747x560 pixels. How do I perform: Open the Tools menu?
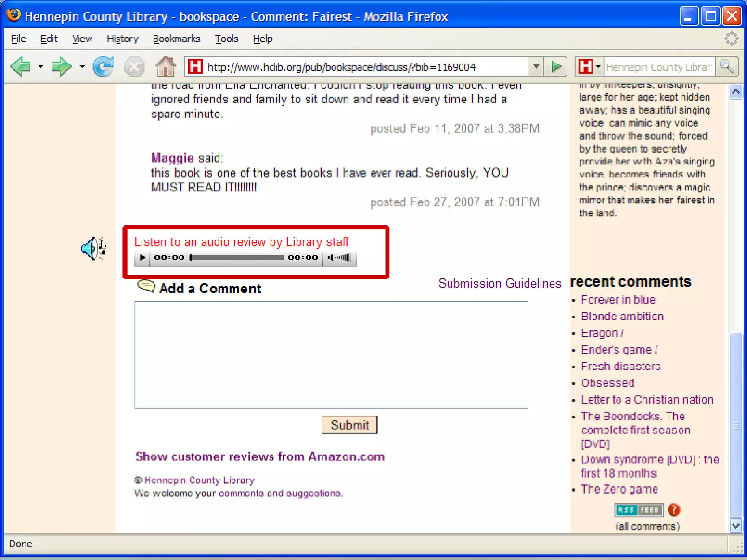[227, 39]
